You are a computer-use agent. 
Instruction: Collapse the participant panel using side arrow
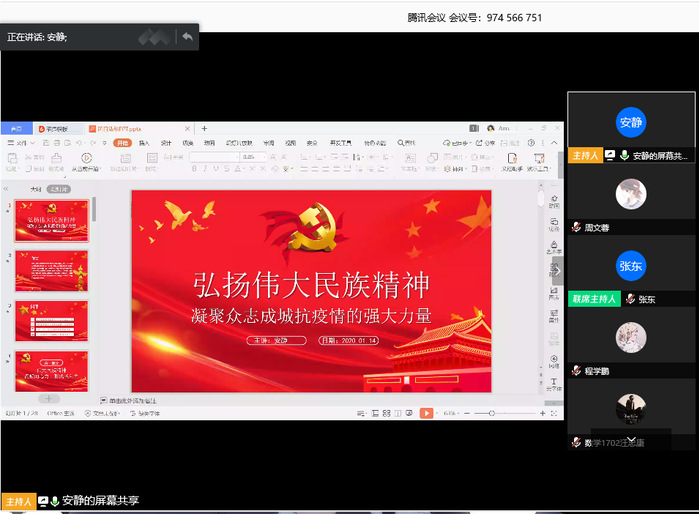pos(558,270)
